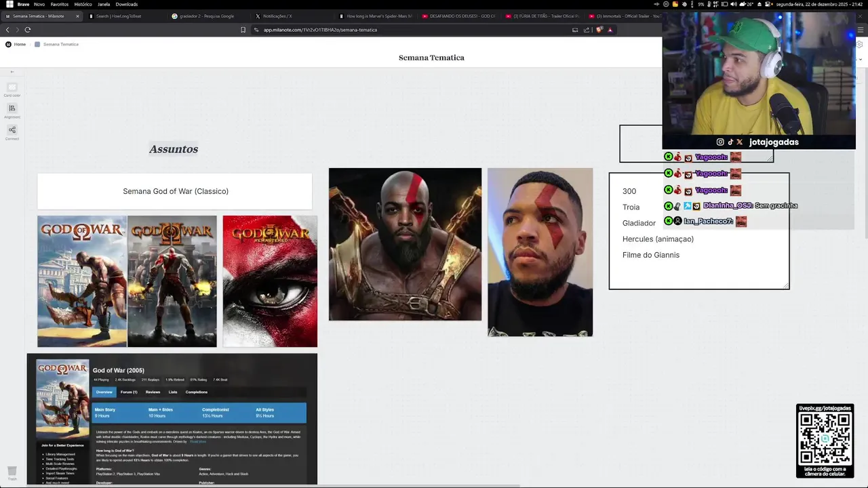The width and height of the screenshot is (868, 488).
Task: Grab the movie list note's resize handle
Action: 786,285
